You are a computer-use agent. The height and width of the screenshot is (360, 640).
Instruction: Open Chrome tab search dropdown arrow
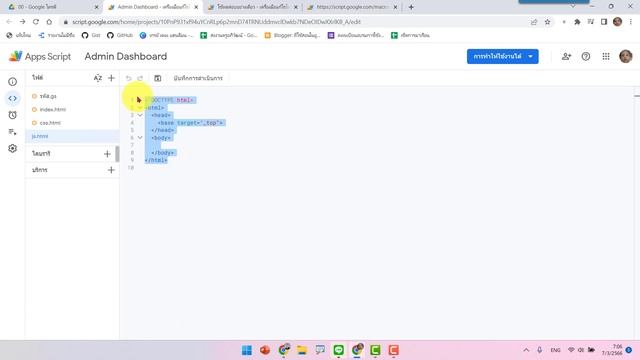pyautogui.click(x=573, y=7)
